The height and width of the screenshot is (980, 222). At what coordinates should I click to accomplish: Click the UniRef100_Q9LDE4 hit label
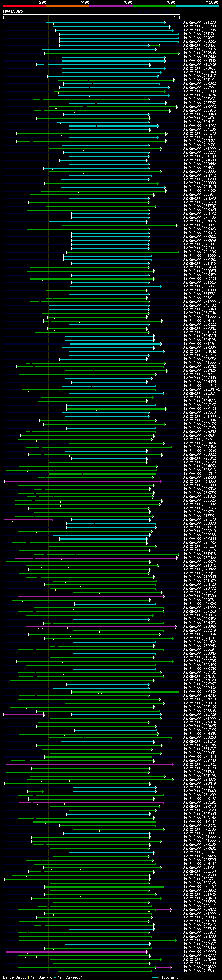pos(199,394)
